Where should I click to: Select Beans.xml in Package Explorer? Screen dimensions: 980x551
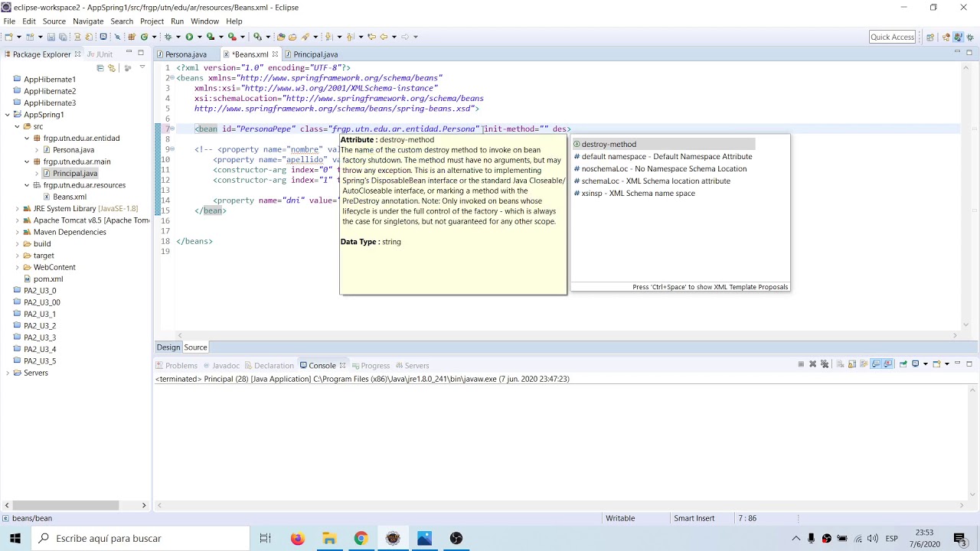click(70, 197)
